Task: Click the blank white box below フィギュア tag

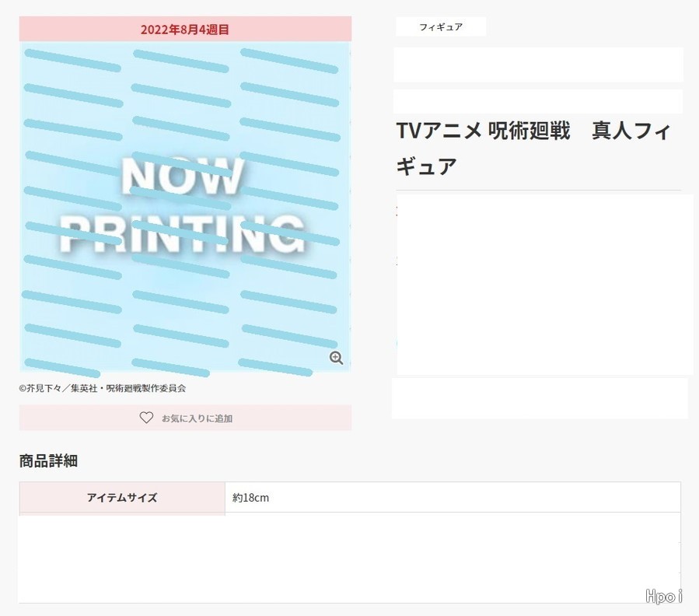Action: (539, 65)
